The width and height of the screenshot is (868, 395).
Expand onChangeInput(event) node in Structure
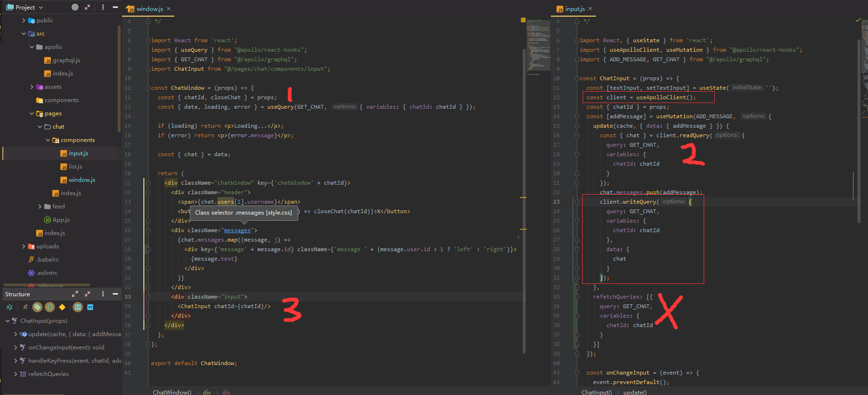[x=16, y=348]
